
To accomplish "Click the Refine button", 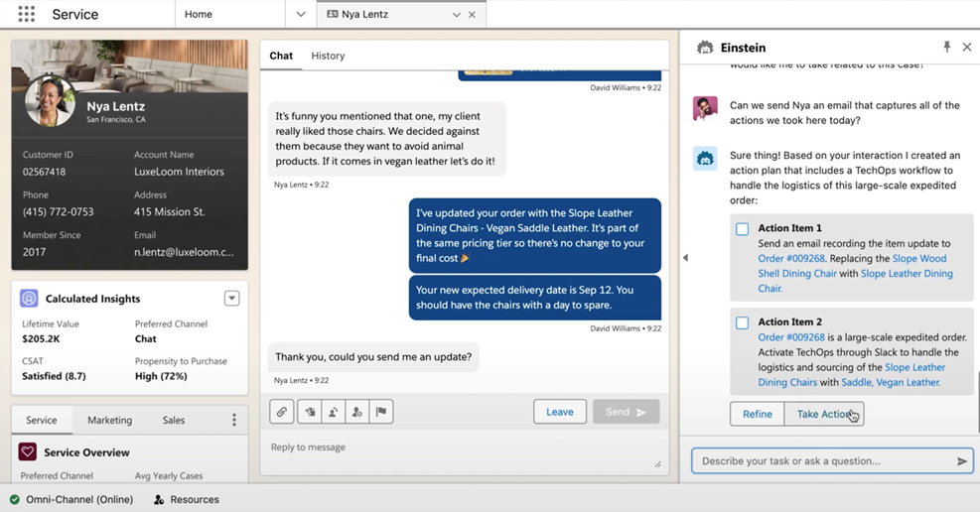I will 757,414.
